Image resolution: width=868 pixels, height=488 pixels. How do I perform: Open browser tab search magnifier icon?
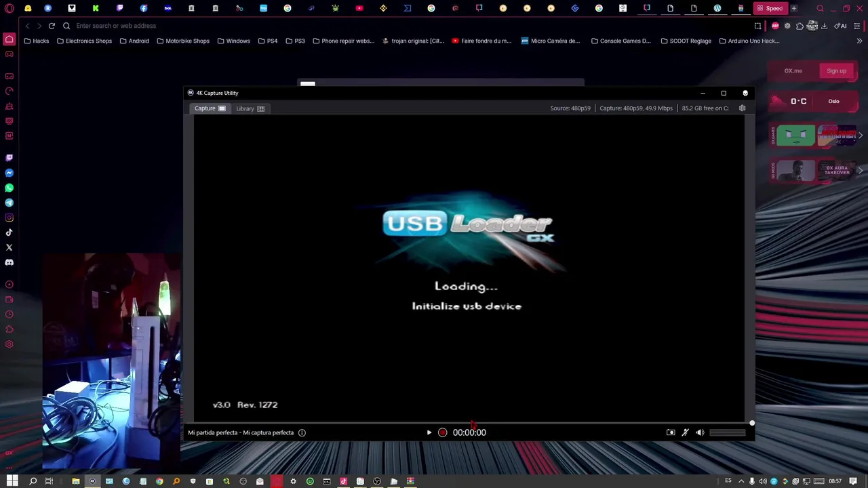coord(820,8)
